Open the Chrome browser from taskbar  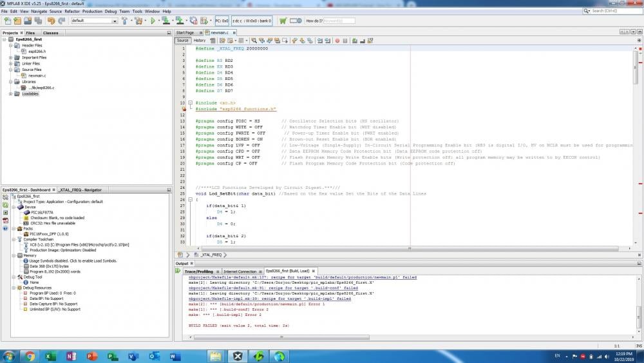click(30, 356)
